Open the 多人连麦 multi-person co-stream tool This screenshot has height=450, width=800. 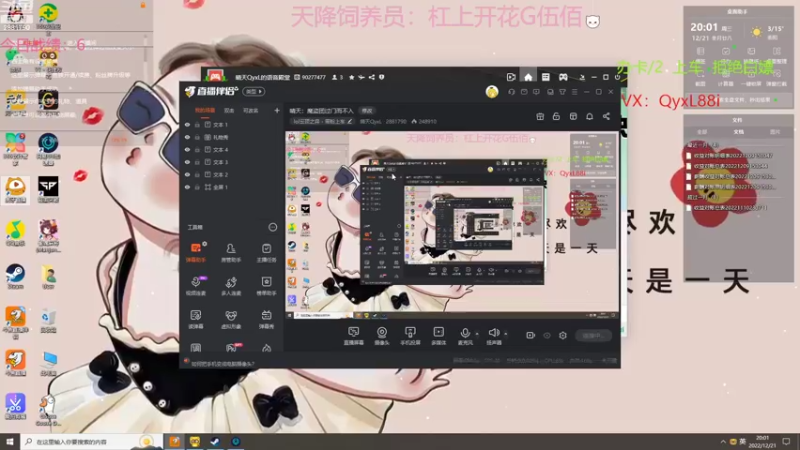tap(231, 286)
